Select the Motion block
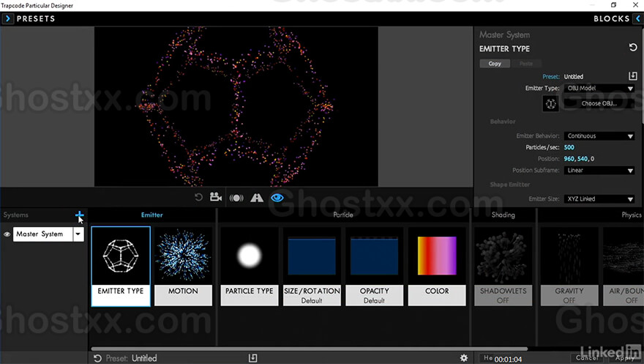The image size is (644, 364). pyautogui.click(x=183, y=266)
